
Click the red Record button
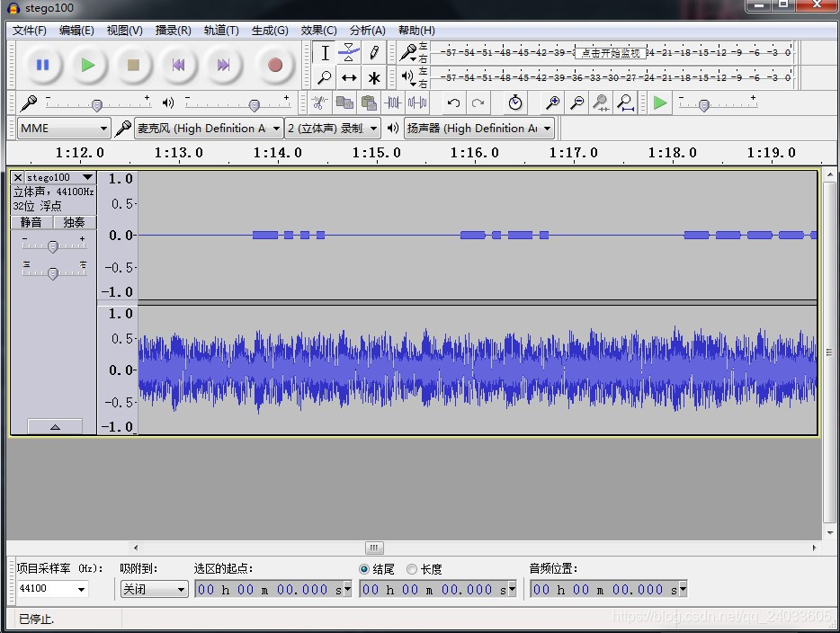[x=275, y=66]
